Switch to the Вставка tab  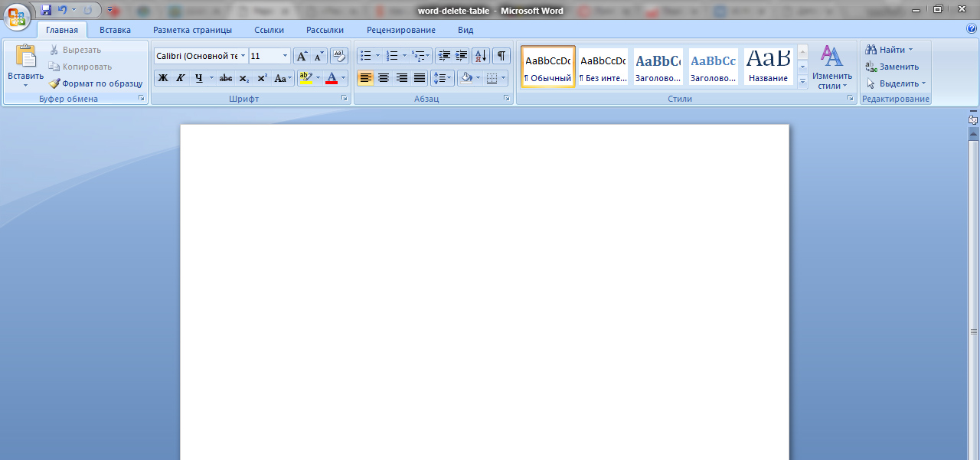pos(115,30)
